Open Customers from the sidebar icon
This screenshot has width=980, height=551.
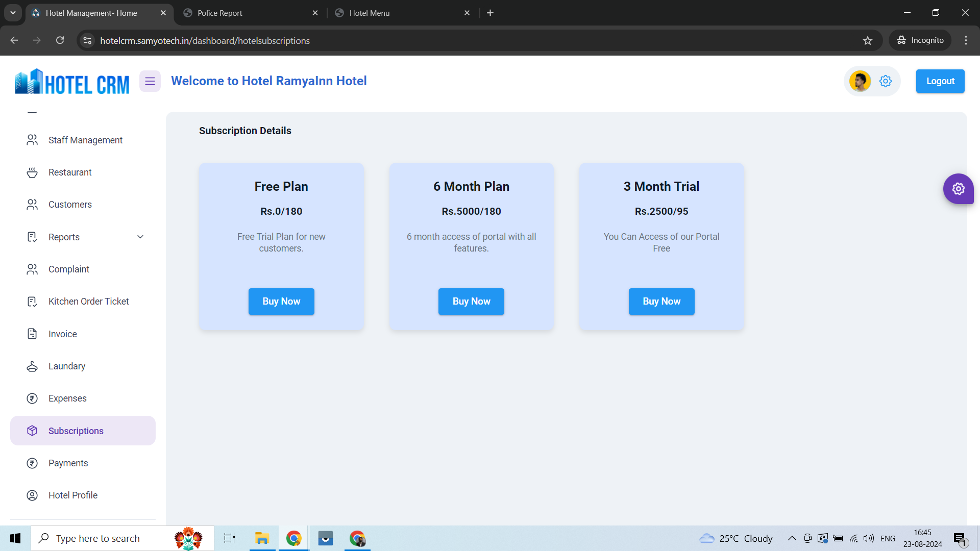coord(32,204)
